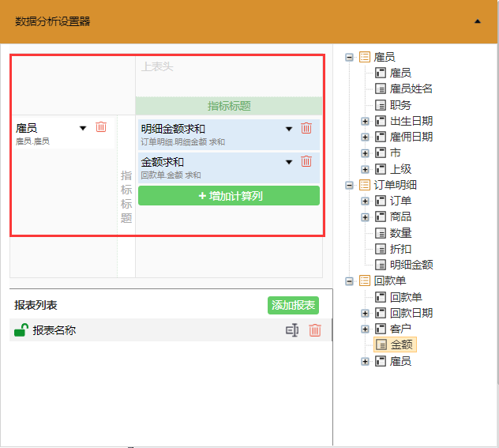The width and height of the screenshot is (499, 448).
Task: Expand the 商品 tree node
Action: 365,217
